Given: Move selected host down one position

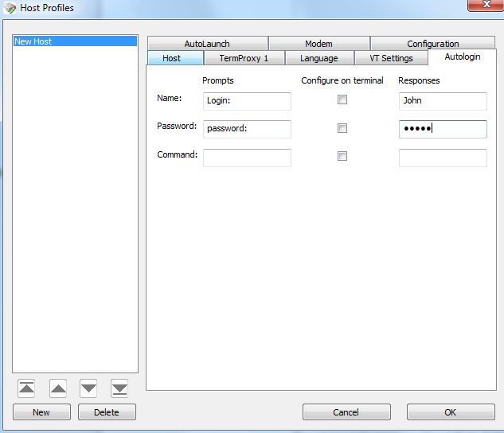Looking at the screenshot, I should click(88, 388).
